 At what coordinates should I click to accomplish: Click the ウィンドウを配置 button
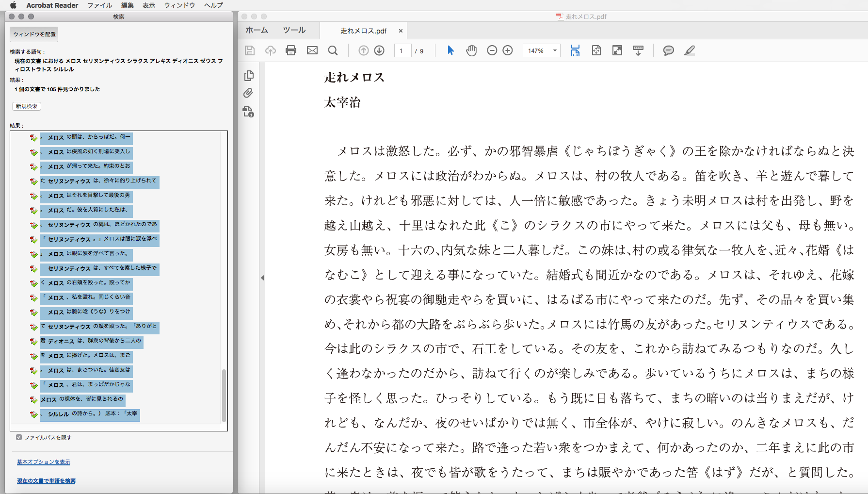(34, 34)
